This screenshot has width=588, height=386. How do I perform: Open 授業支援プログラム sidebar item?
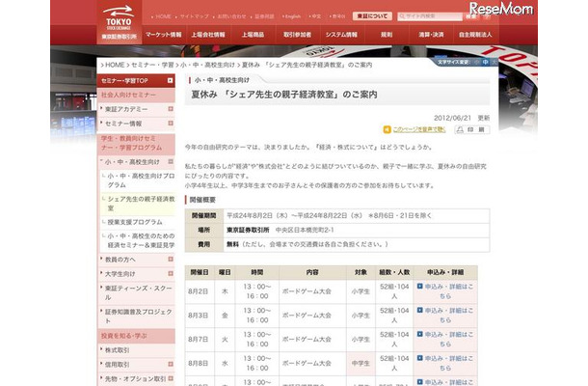(135, 222)
